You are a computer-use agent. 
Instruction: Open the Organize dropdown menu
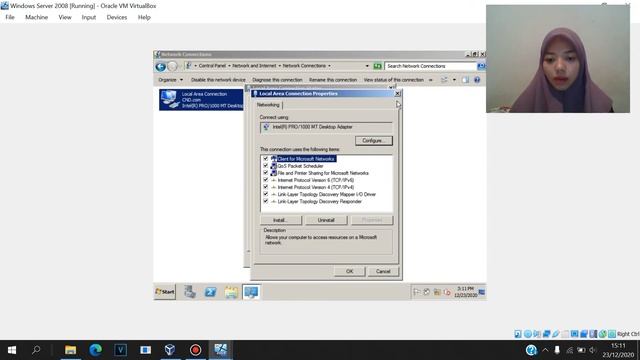[x=171, y=80]
